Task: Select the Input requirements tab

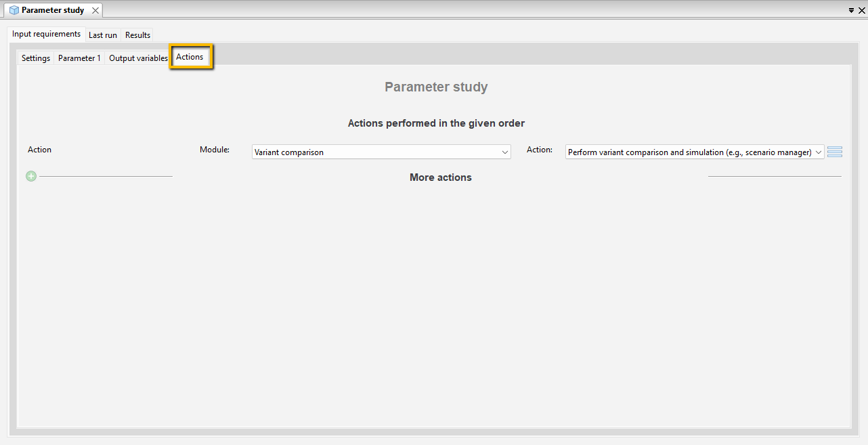Action: pos(46,34)
